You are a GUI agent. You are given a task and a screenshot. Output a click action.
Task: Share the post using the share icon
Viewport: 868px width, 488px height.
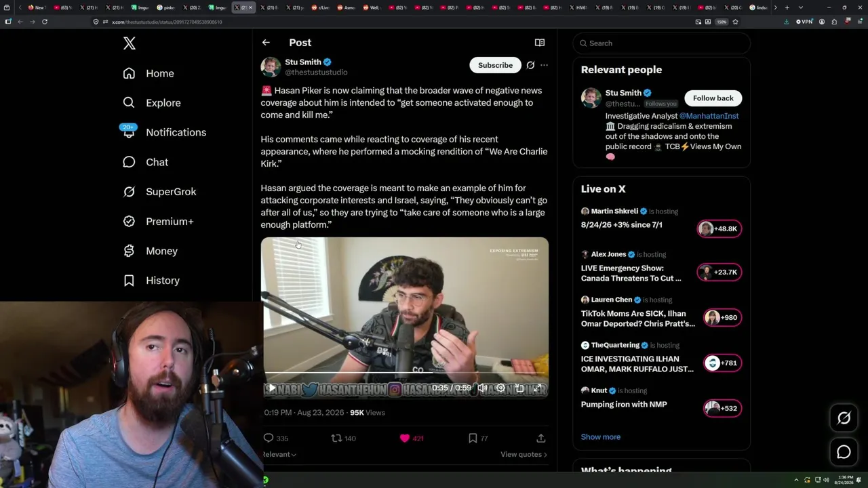tap(541, 439)
